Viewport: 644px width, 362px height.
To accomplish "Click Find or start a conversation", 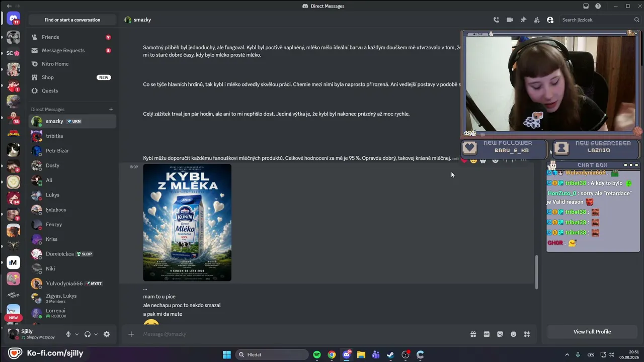I will point(72,20).
